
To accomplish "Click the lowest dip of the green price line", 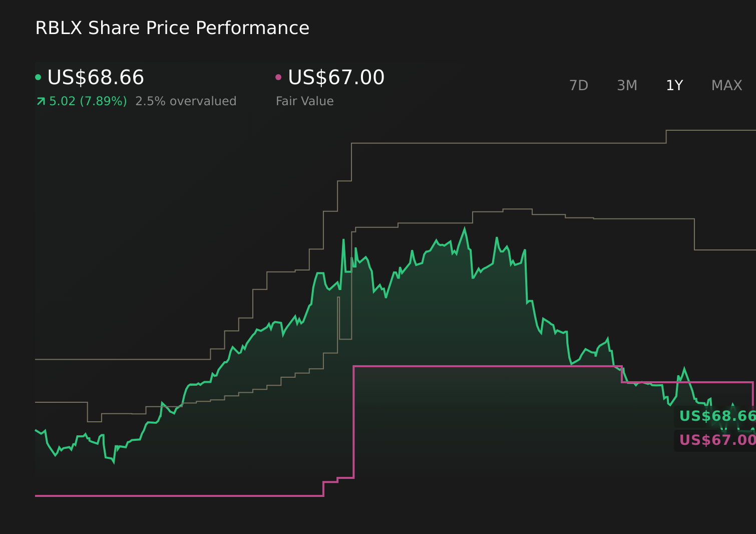I will point(113,463).
